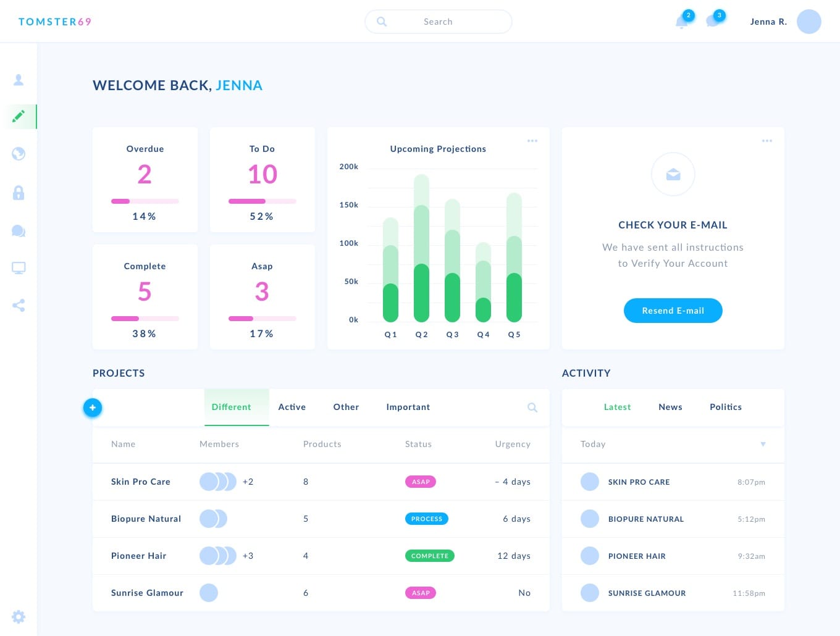Switch to the Active projects tab

point(292,407)
